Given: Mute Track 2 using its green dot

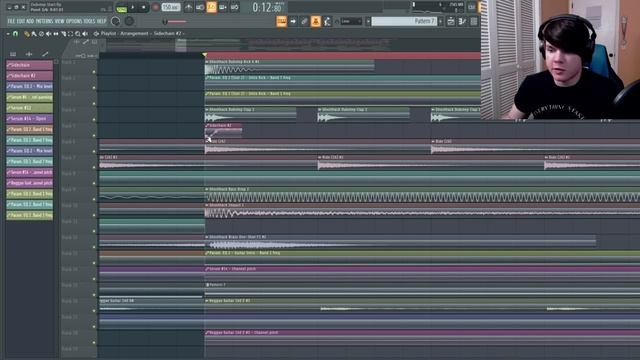Looking at the screenshot, I should click(94, 88).
